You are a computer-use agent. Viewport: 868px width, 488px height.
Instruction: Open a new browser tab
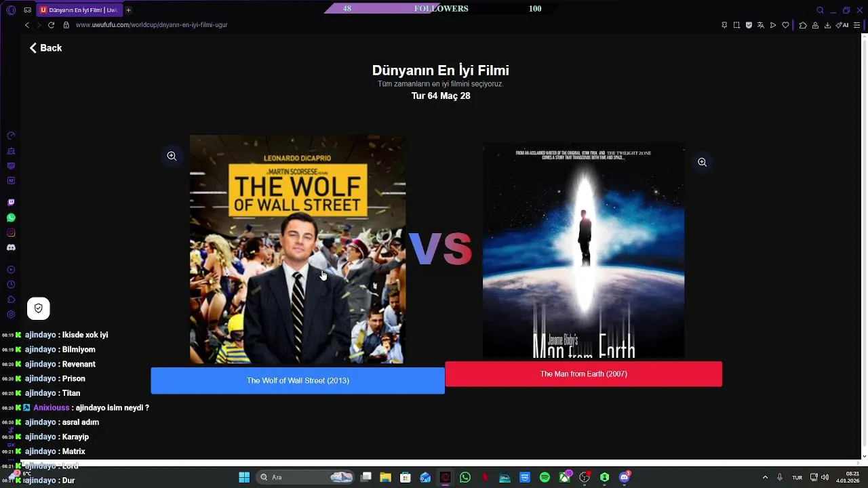[128, 10]
